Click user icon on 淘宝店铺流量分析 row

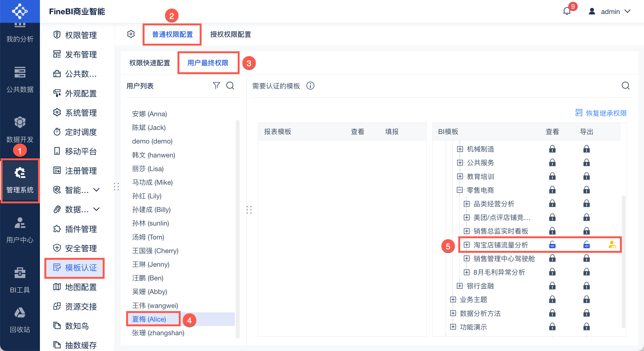[612, 245]
